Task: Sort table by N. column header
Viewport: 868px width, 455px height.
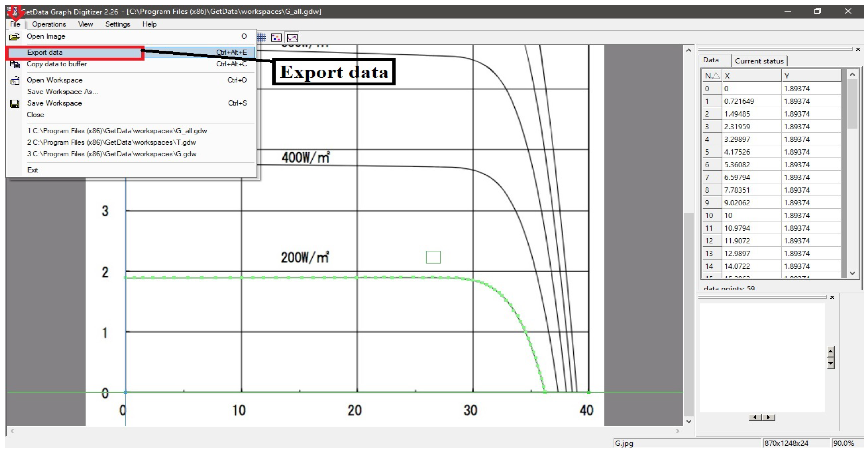Action: pos(712,76)
